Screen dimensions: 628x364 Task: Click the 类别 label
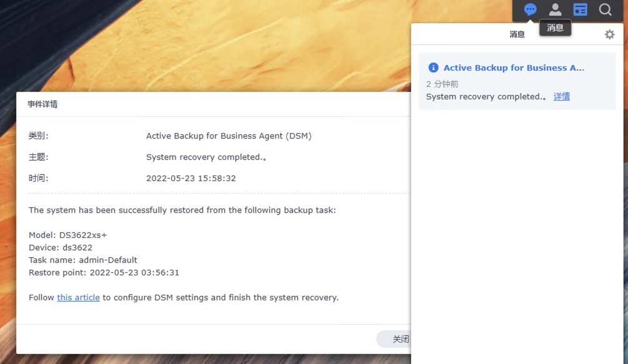pyautogui.click(x=38, y=136)
